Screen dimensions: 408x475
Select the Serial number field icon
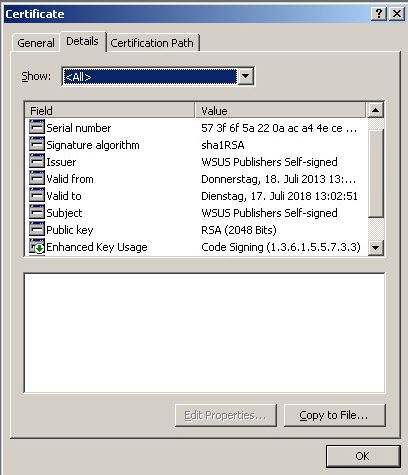[37, 127]
